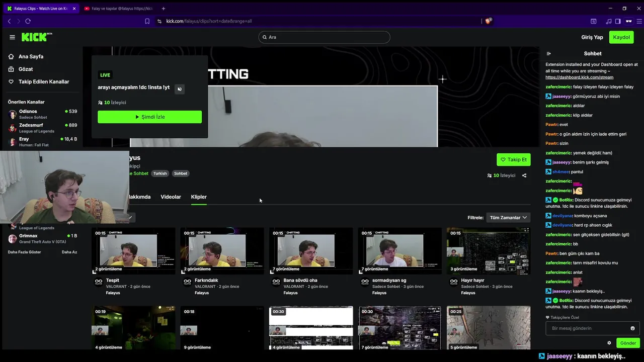Open browser media control icon
Screen dimensions: 644x362
pyautogui.click(x=609, y=21)
